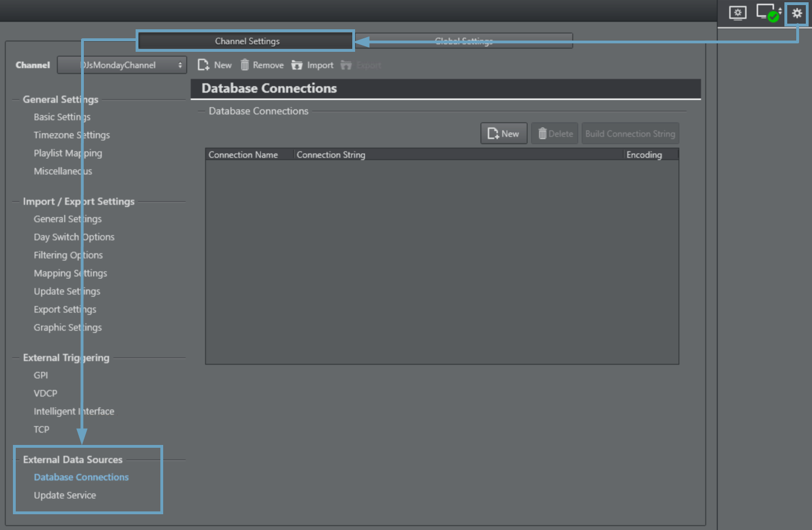Go to Timezone Settings
This screenshot has width=812, height=530.
(x=71, y=135)
